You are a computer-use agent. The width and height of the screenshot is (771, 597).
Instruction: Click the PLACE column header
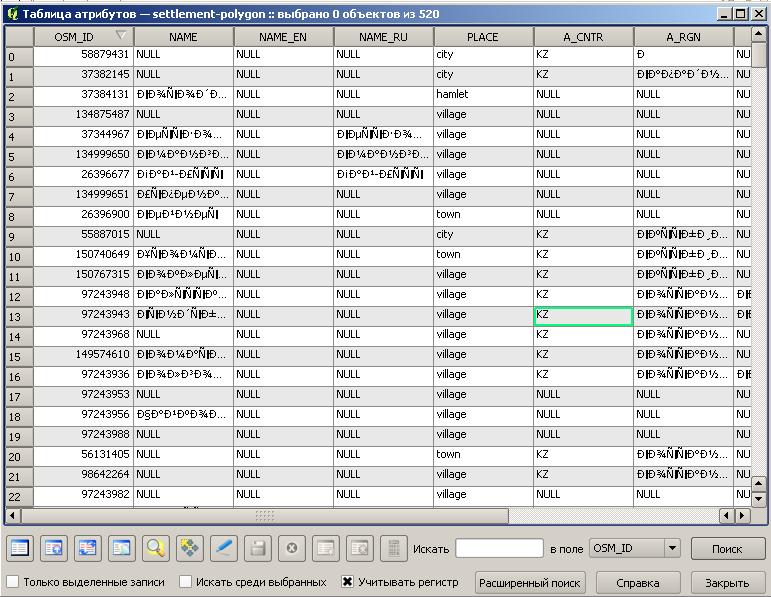tap(483, 37)
